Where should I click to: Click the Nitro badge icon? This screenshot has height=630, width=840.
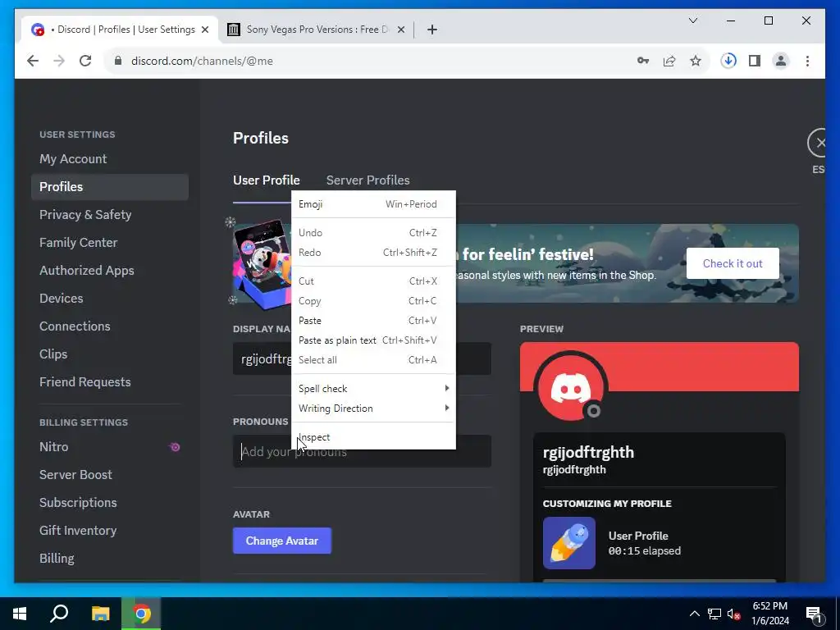coord(175,447)
